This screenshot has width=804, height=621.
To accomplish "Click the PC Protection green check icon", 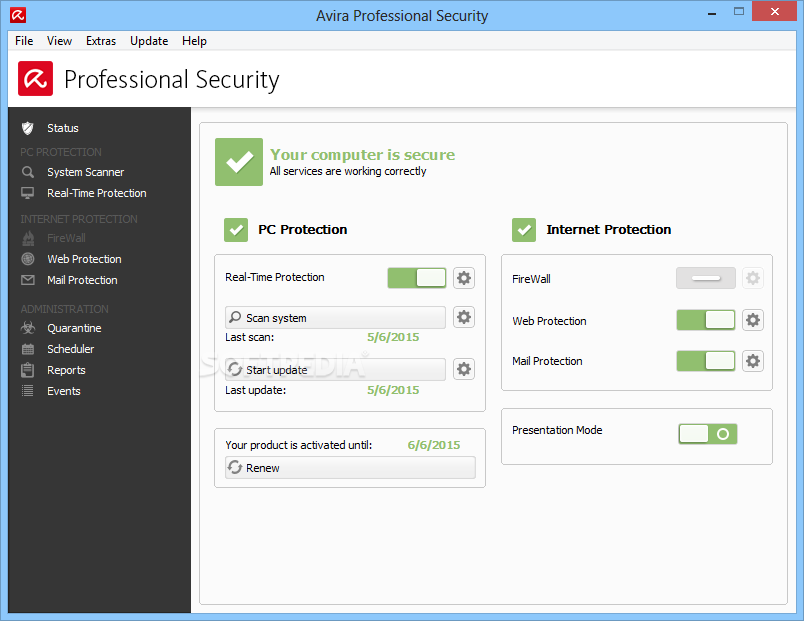I will 236,230.
